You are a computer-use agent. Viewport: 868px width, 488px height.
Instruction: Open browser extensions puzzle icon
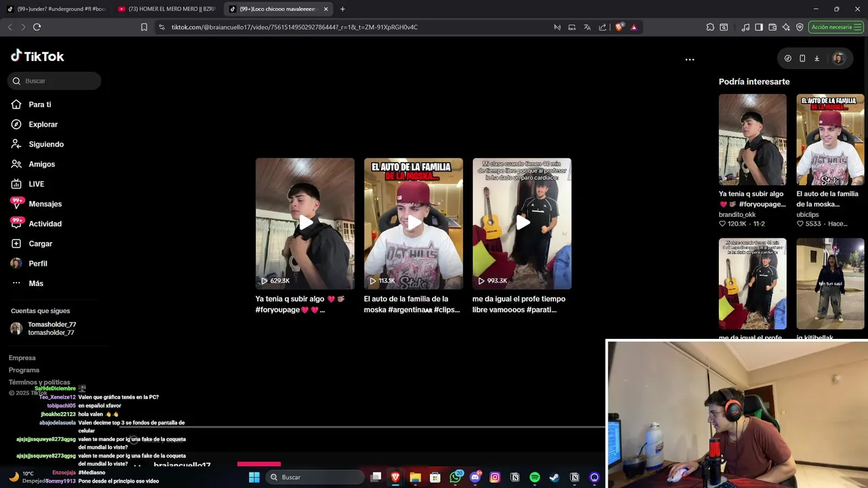pos(710,27)
